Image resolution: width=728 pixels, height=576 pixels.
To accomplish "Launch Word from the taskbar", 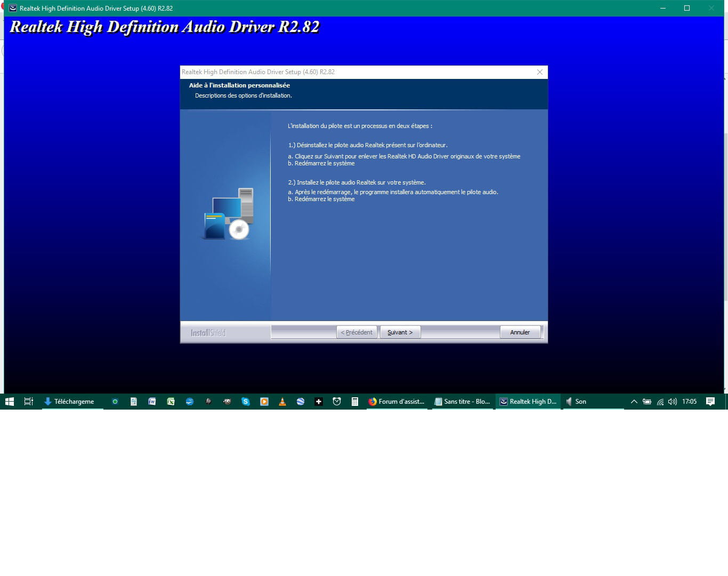I will point(152,402).
